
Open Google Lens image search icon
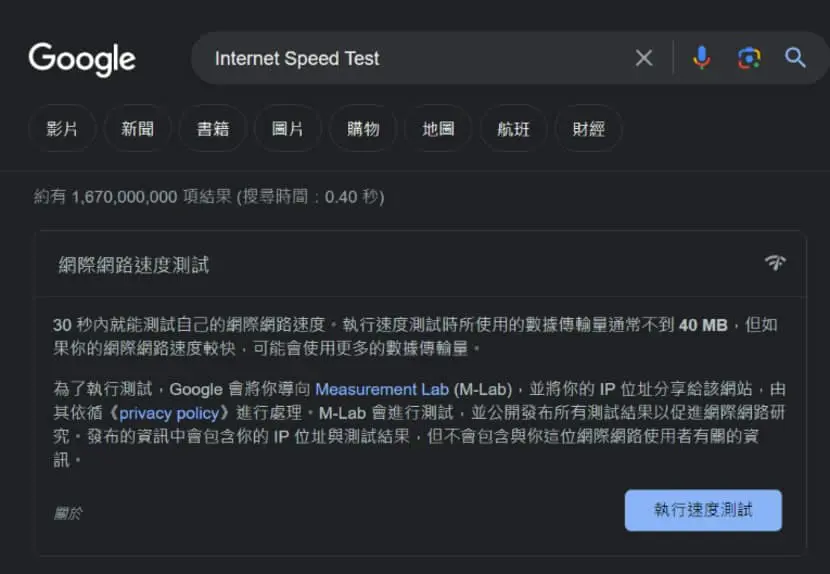[748, 58]
